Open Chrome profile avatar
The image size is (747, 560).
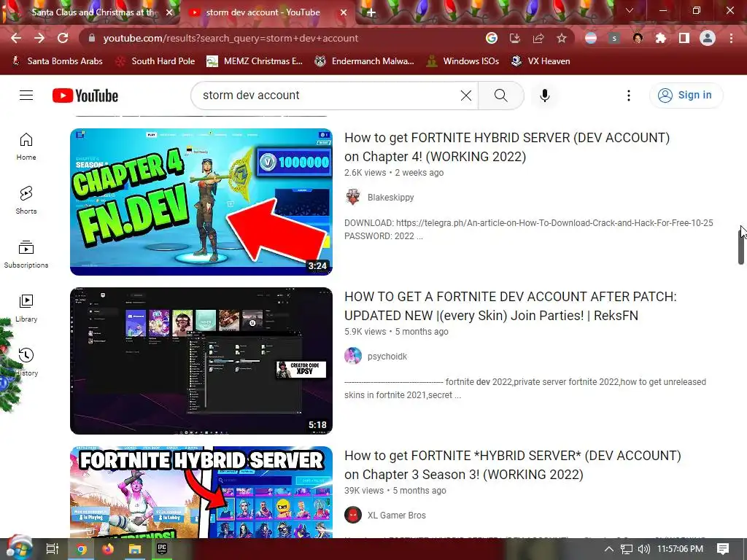tap(708, 38)
